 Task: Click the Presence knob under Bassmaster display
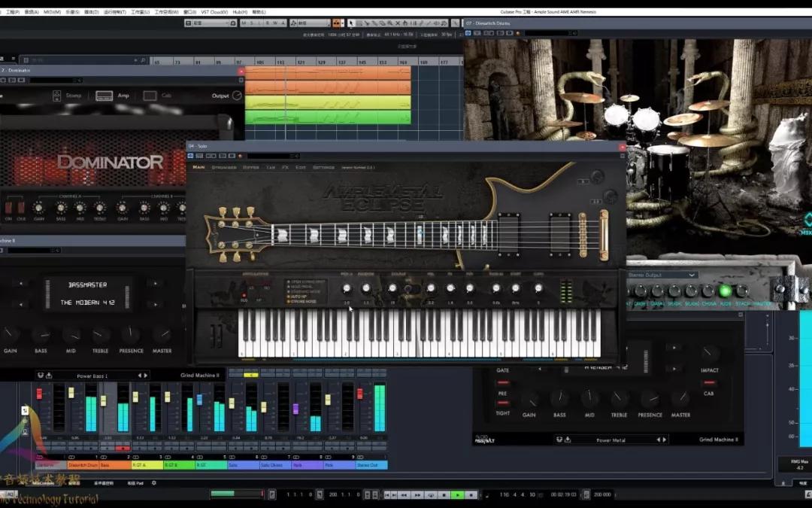[x=131, y=334]
